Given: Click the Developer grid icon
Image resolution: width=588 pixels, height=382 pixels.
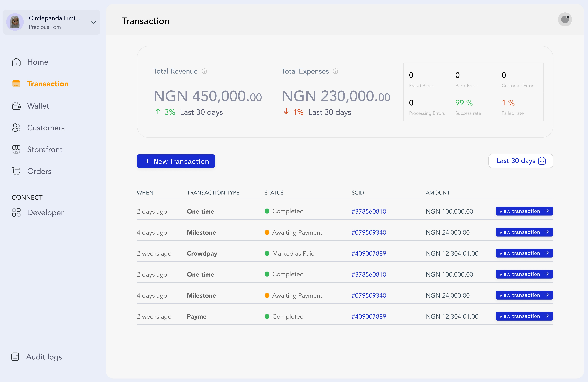Looking at the screenshot, I should tap(16, 212).
